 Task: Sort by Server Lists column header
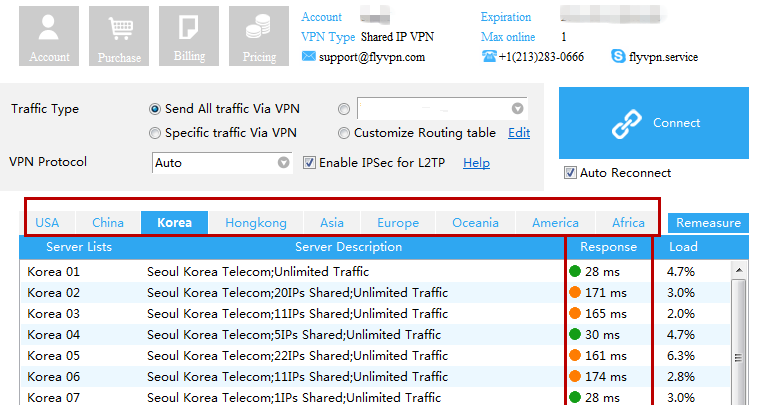pos(79,247)
